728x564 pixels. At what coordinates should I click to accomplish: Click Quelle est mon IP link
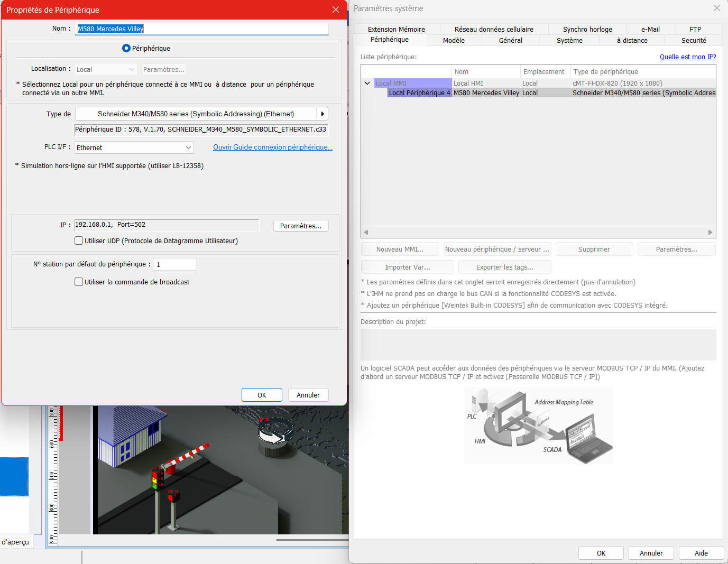pyautogui.click(x=687, y=57)
